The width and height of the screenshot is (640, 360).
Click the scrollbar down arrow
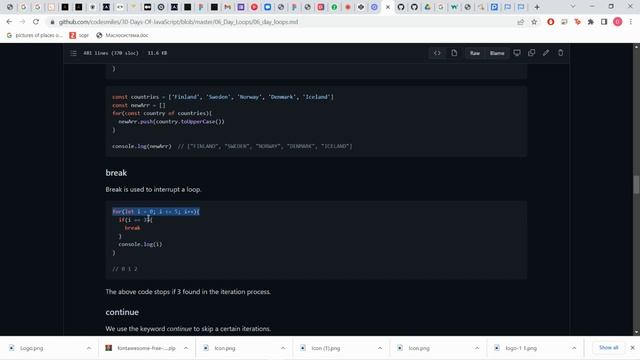tap(636, 332)
